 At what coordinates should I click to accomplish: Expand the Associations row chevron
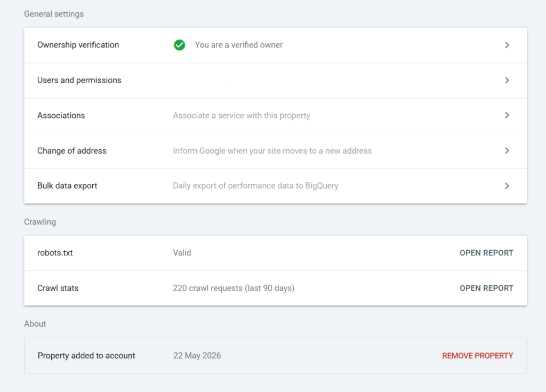[507, 115]
